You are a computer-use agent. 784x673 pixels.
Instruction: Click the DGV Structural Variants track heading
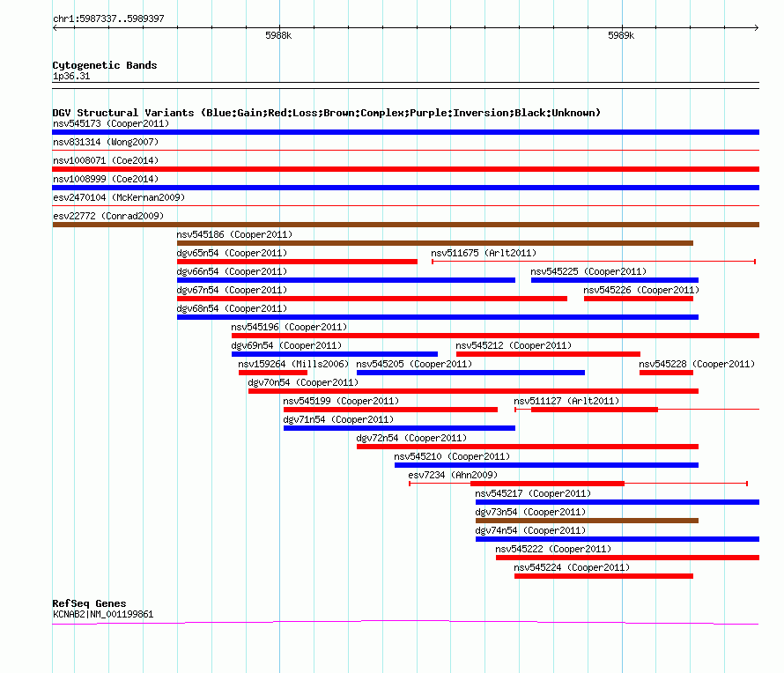click(327, 113)
